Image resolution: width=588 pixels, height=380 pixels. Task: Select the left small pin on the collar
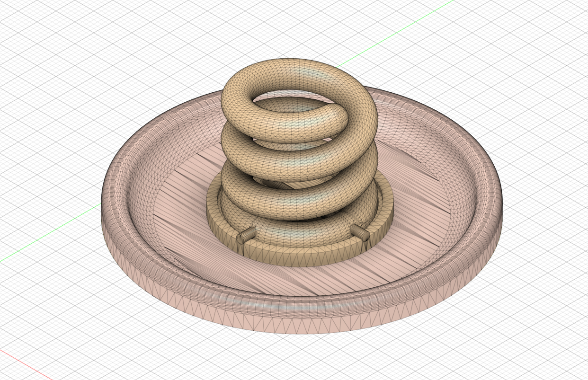tap(247, 235)
